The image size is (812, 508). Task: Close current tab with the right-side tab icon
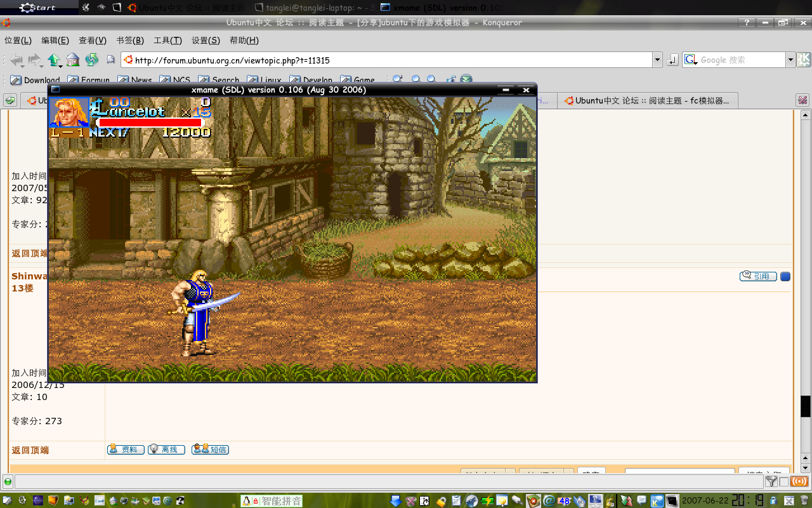click(x=803, y=100)
